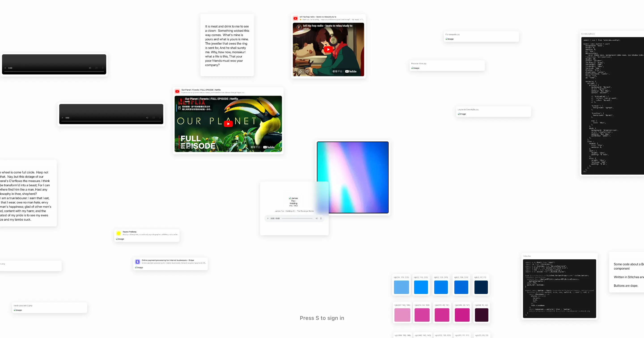Click the caption icon in Our Planet video
This screenshot has width=644, height=338.
(180, 108)
